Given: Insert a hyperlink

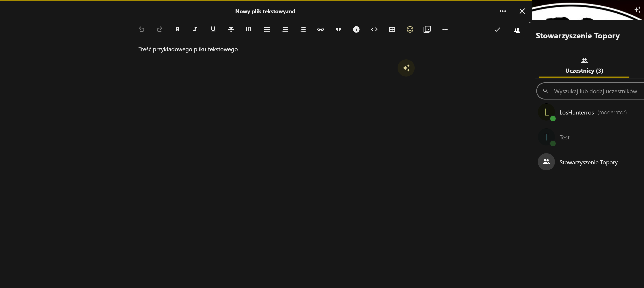Looking at the screenshot, I should (321, 30).
